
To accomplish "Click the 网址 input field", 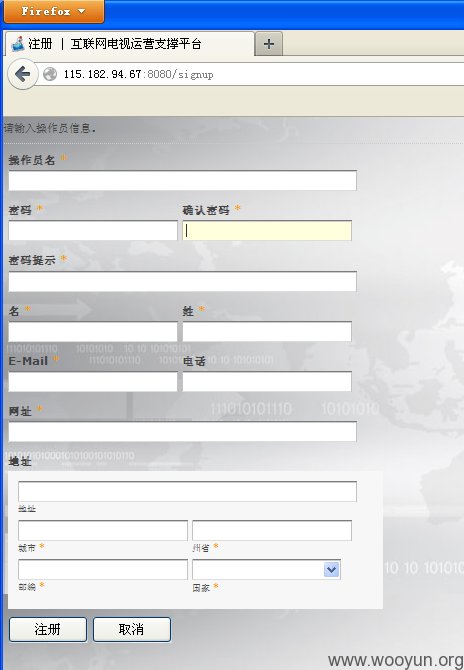I will tap(182, 432).
